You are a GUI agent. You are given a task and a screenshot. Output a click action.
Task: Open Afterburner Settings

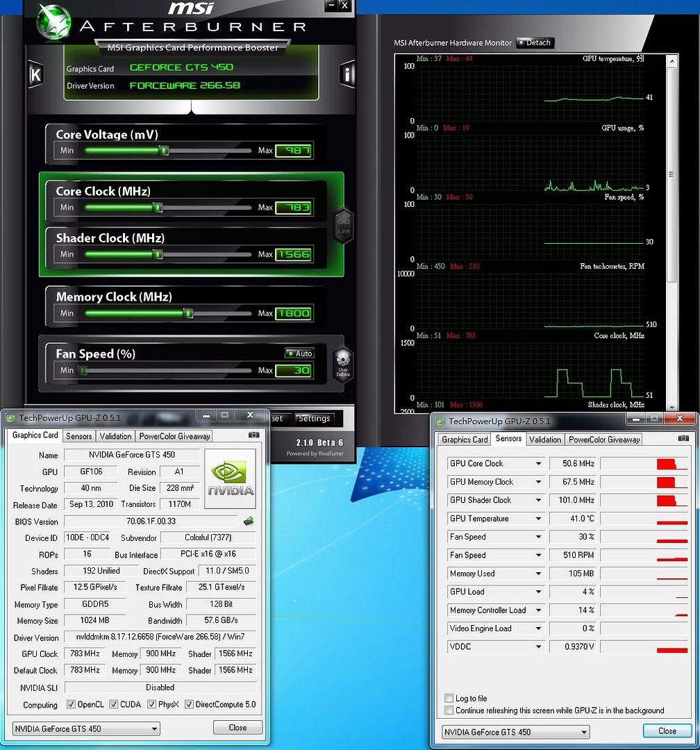[314, 419]
